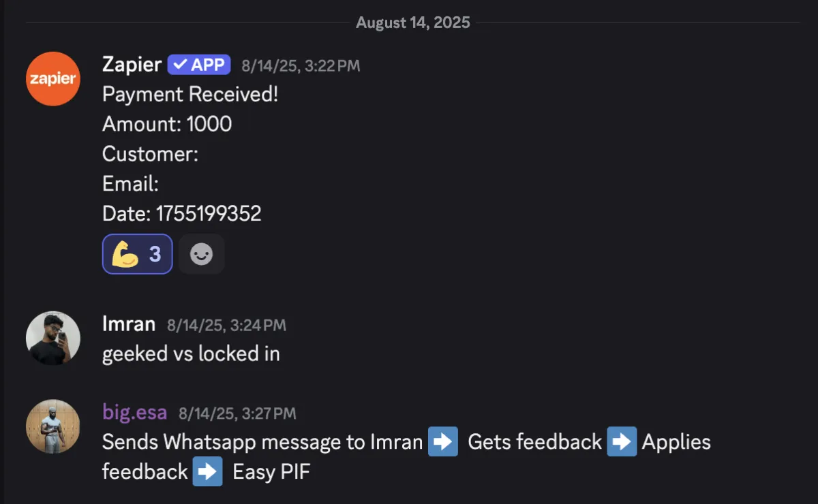Open the Zapier orange avatar profile
This screenshot has height=504, width=818.
point(53,79)
